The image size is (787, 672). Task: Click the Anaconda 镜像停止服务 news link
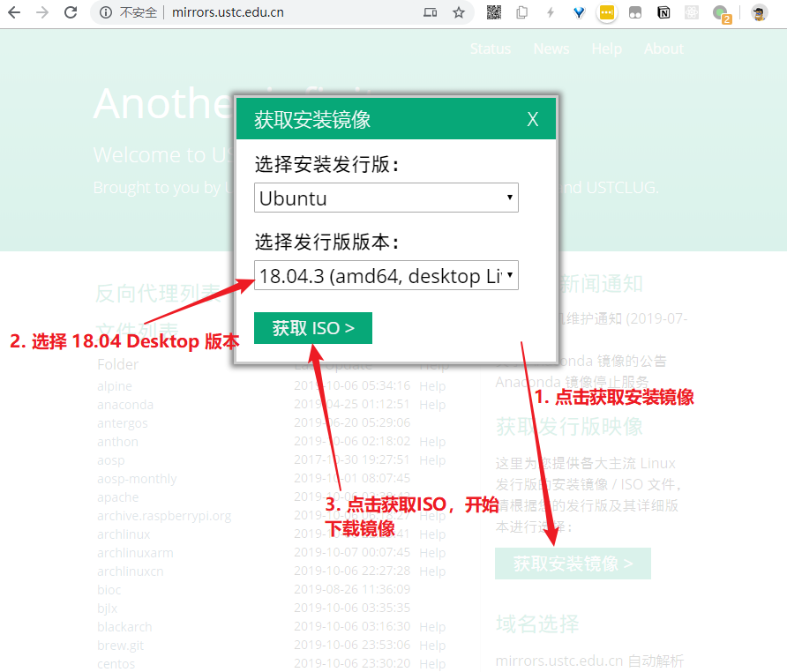572,383
